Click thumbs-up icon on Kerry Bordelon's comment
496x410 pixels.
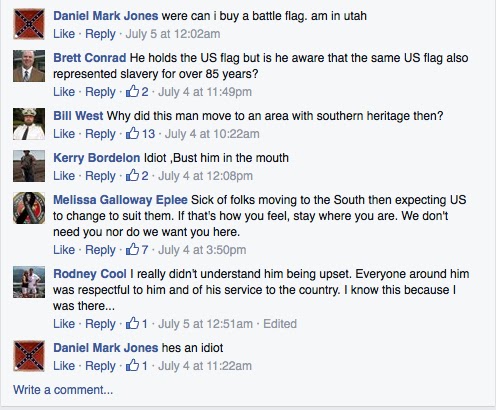132,175
